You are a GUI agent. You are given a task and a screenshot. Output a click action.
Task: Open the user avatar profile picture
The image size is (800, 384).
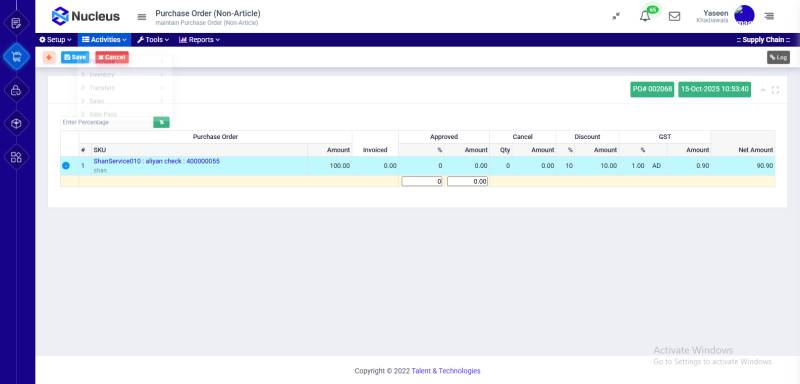[x=744, y=15]
